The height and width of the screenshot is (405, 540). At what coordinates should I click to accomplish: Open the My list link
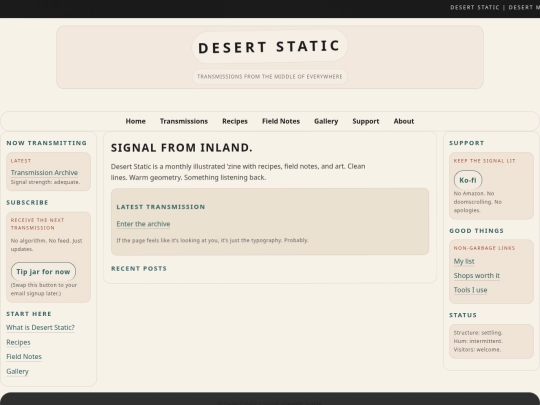(x=464, y=261)
